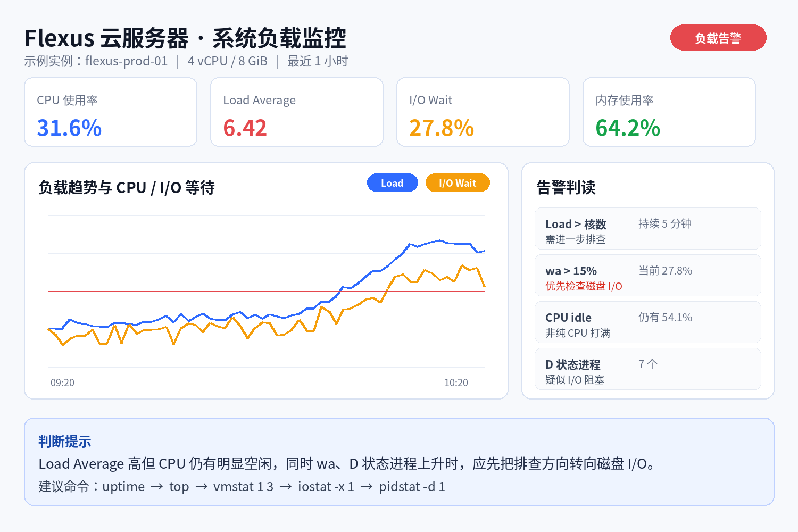Click the 10:20 chart axis label
This screenshot has height=532, width=798.
click(456, 383)
